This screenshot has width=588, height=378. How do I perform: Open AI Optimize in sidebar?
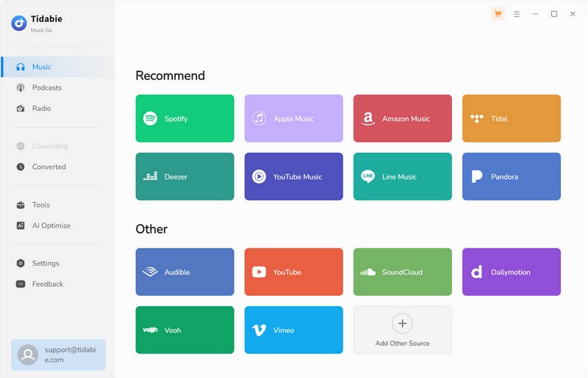click(x=51, y=226)
